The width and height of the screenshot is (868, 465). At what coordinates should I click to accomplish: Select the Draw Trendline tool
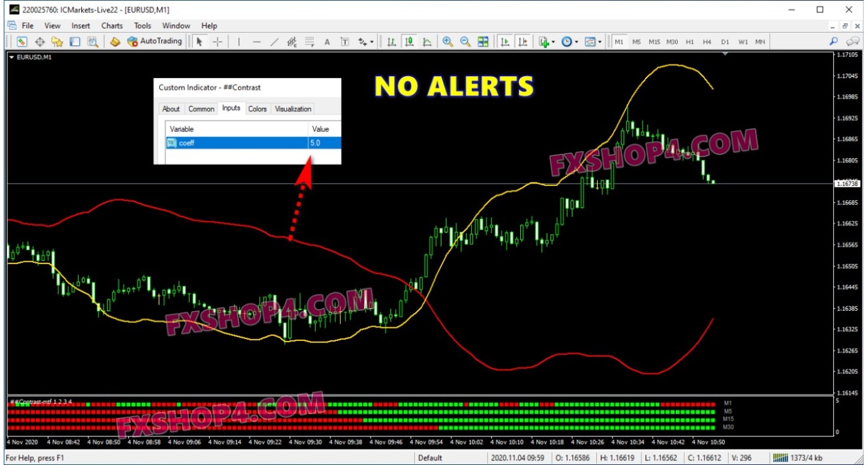point(275,42)
